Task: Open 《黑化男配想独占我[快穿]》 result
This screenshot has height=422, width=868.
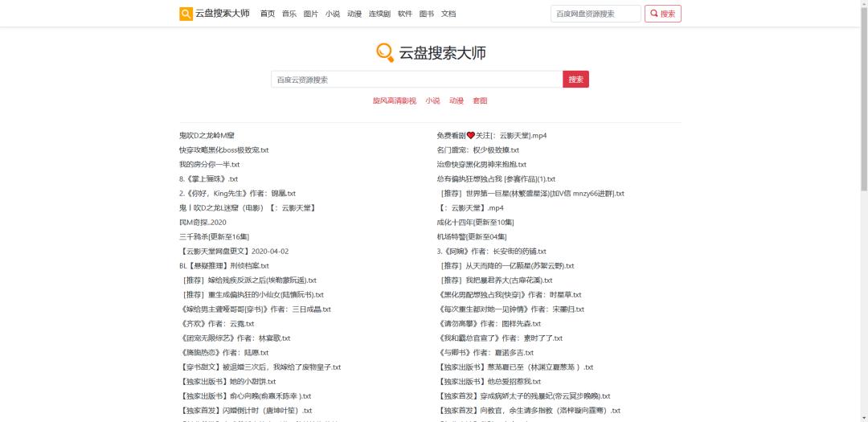Action: click(x=510, y=295)
